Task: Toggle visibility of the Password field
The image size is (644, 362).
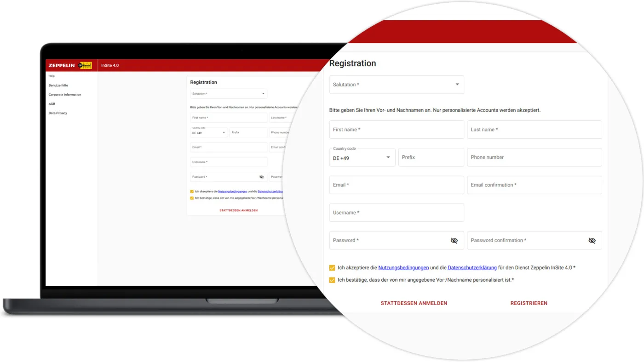Action: [454, 240]
